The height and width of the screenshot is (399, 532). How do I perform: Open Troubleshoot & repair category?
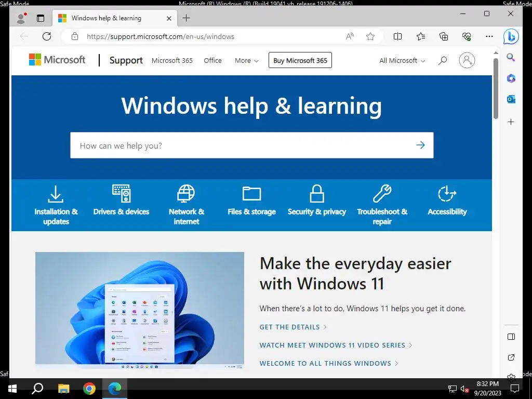(382, 205)
